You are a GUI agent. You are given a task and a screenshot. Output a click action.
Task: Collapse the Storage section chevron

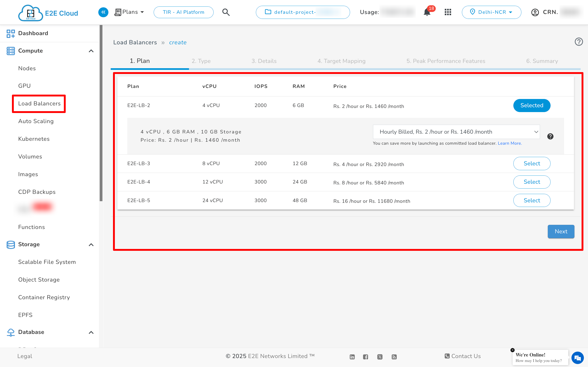pyautogui.click(x=91, y=245)
